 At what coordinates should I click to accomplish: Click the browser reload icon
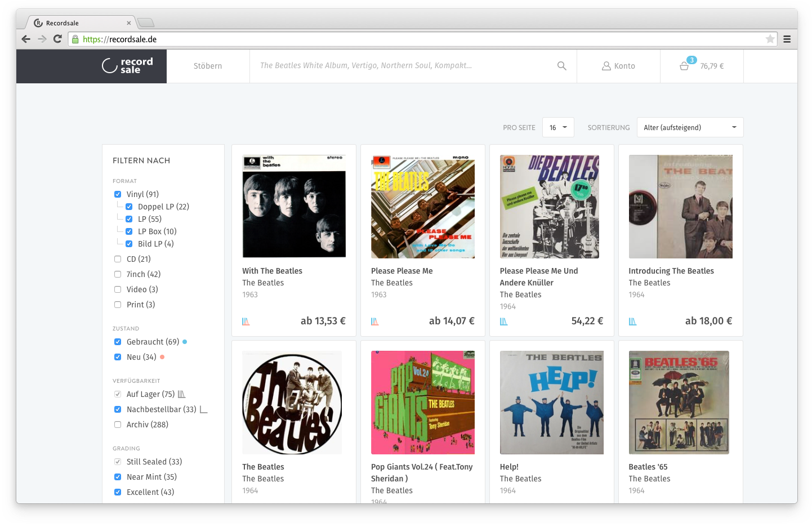pyautogui.click(x=57, y=39)
